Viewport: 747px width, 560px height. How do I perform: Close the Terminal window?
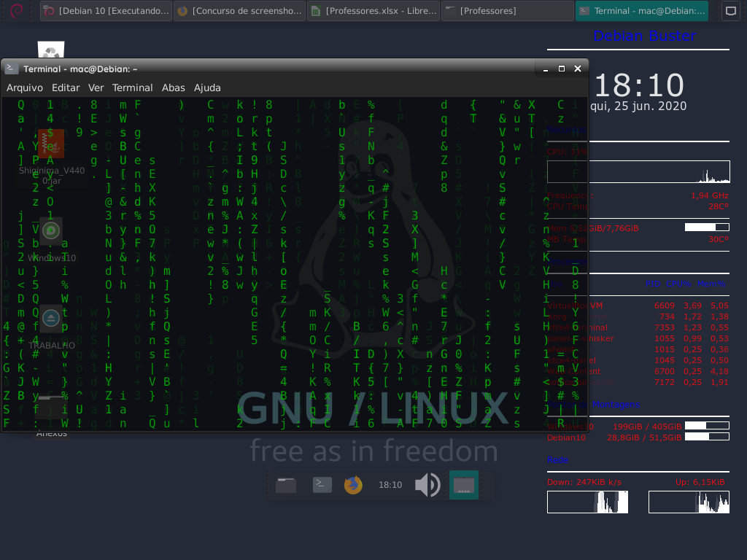578,69
